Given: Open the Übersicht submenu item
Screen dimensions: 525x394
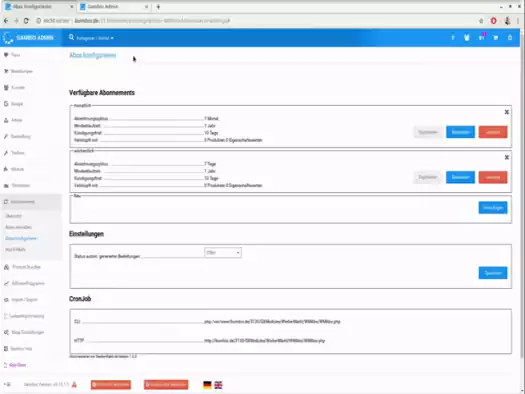Looking at the screenshot, I should [x=14, y=216].
